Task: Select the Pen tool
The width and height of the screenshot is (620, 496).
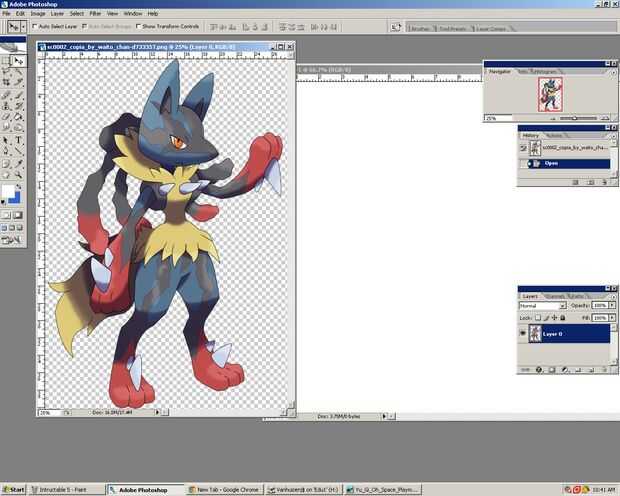Action: 6,151
